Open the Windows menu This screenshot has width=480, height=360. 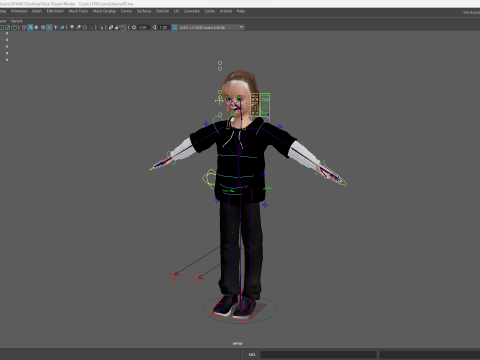[19, 11]
